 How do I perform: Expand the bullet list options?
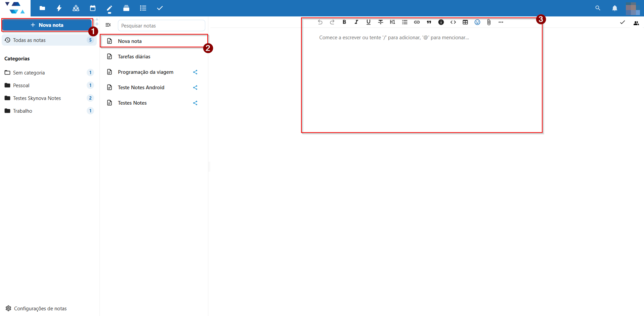pyautogui.click(x=405, y=22)
